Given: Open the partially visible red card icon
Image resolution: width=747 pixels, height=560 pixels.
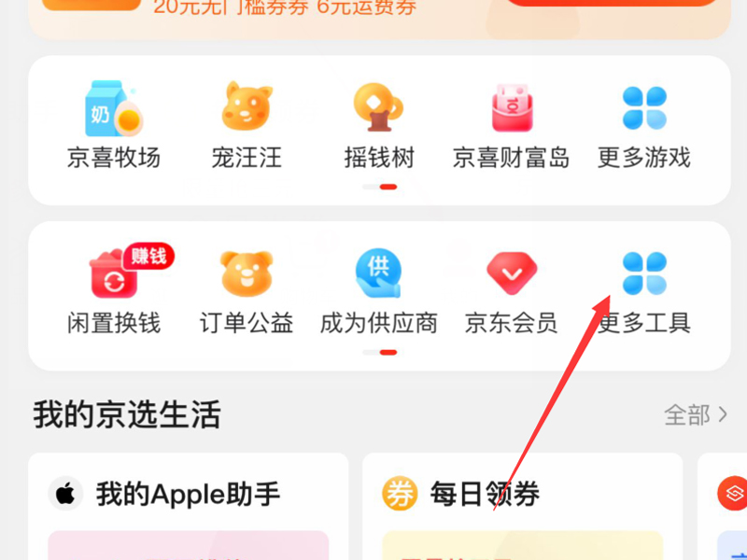Looking at the screenshot, I should [732, 494].
